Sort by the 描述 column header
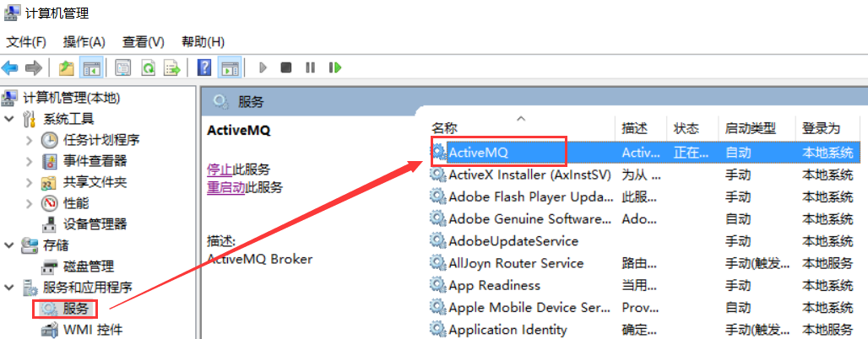Image resolution: width=868 pixels, height=339 pixels. (x=634, y=128)
